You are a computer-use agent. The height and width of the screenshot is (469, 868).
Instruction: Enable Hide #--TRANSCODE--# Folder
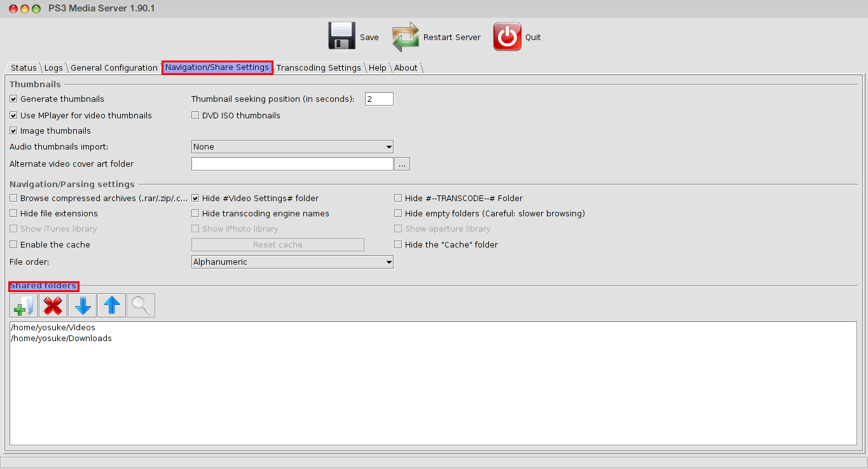click(x=398, y=199)
